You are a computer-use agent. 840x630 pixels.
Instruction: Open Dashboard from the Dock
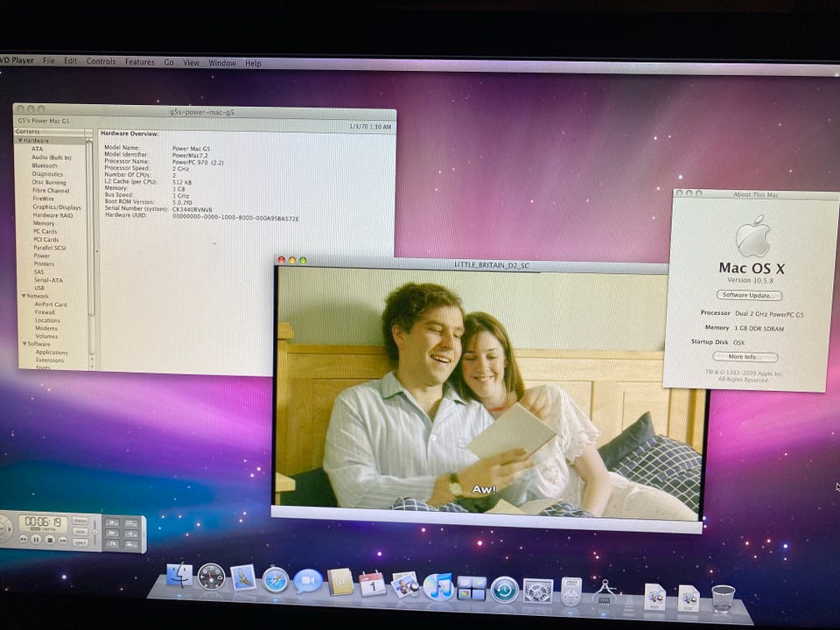click(x=211, y=577)
